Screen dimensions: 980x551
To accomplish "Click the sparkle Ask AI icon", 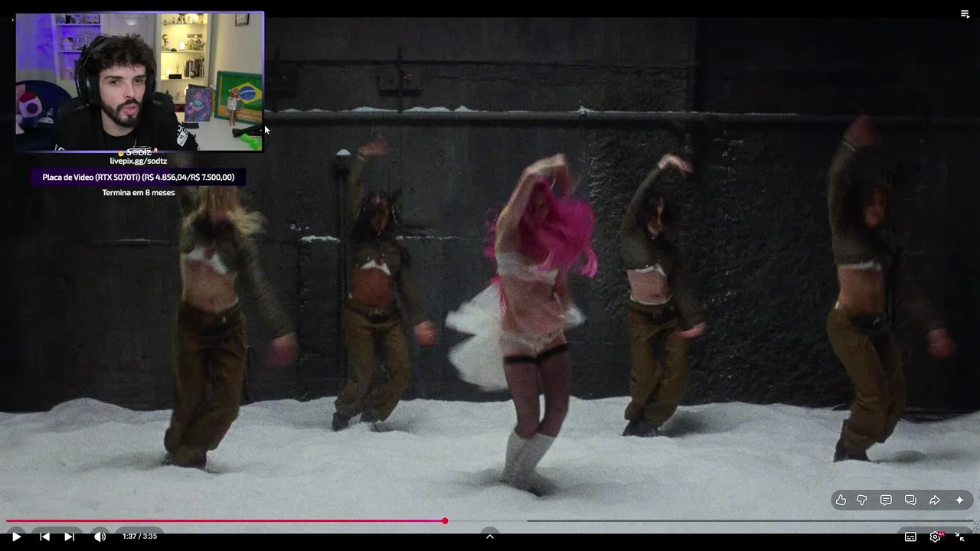I will pyautogui.click(x=959, y=500).
